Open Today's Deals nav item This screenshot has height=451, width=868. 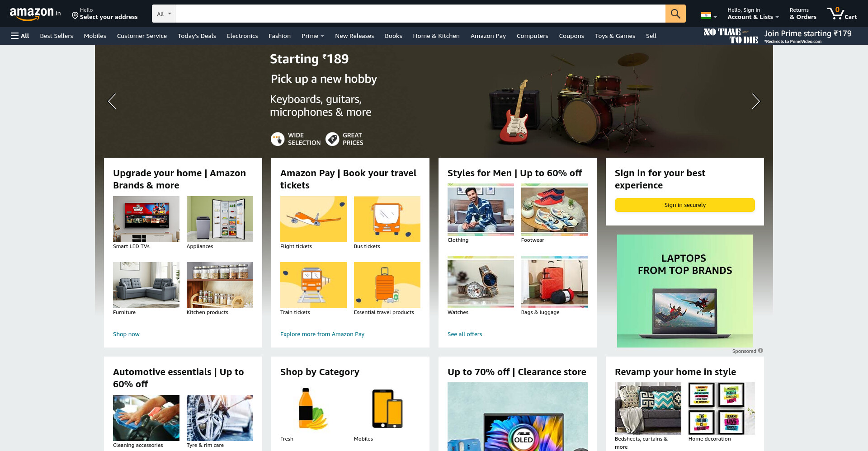point(197,36)
